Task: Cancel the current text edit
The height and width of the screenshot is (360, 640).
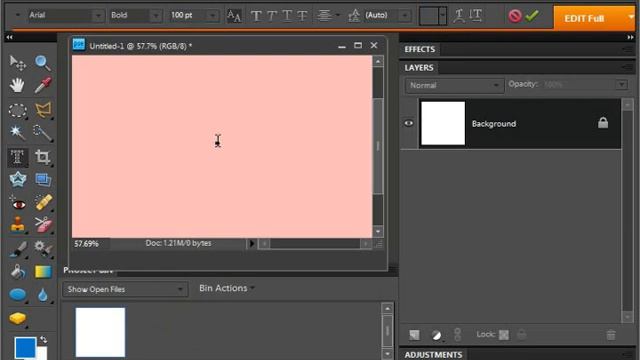Action: pyautogui.click(x=515, y=16)
